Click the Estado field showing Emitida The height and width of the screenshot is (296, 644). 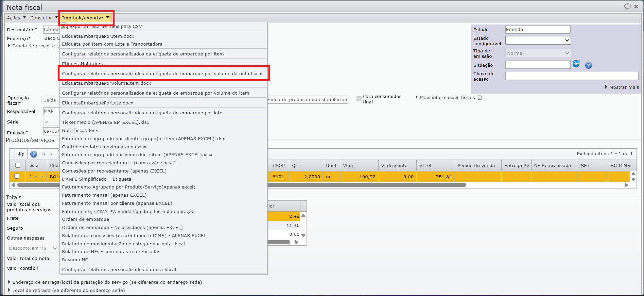click(x=538, y=30)
